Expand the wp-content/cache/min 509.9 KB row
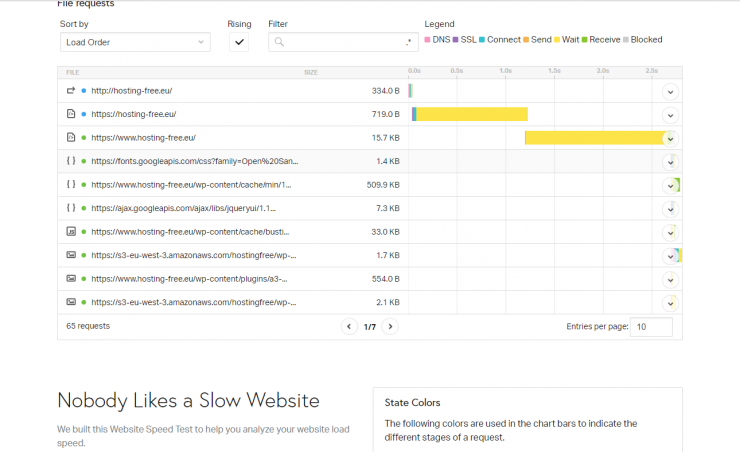 670,186
